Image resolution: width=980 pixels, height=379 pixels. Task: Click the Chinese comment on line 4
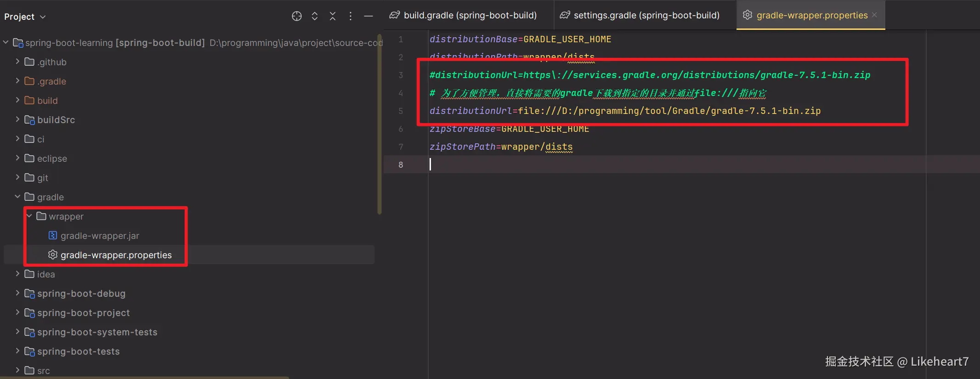pyautogui.click(x=598, y=93)
